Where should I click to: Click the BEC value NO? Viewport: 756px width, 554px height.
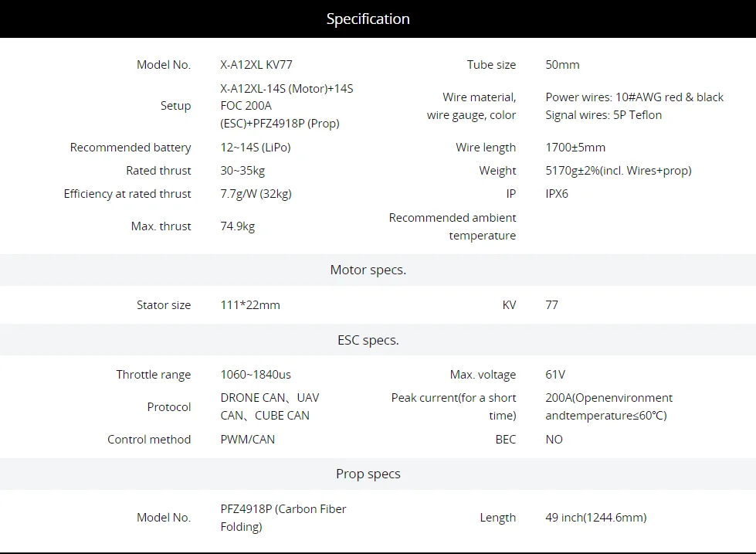click(x=554, y=440)
